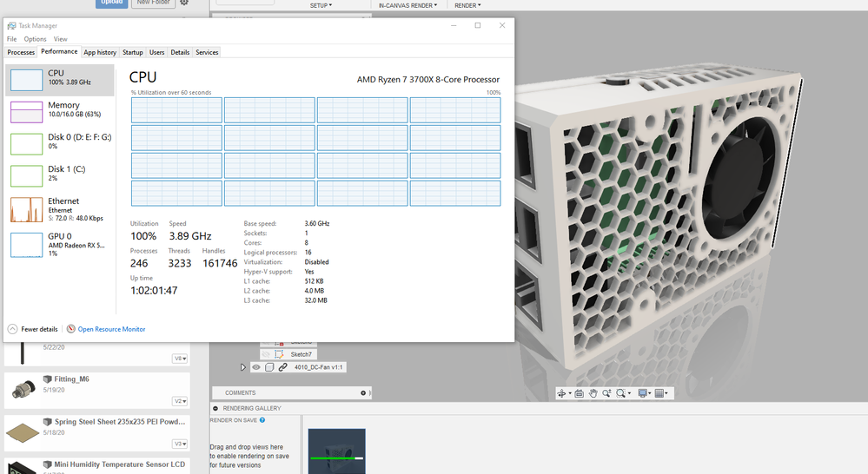The width and height of the screenshot is (868, 474).
Task: Open the Task Manager Options menu
Action: coord(35,39)
